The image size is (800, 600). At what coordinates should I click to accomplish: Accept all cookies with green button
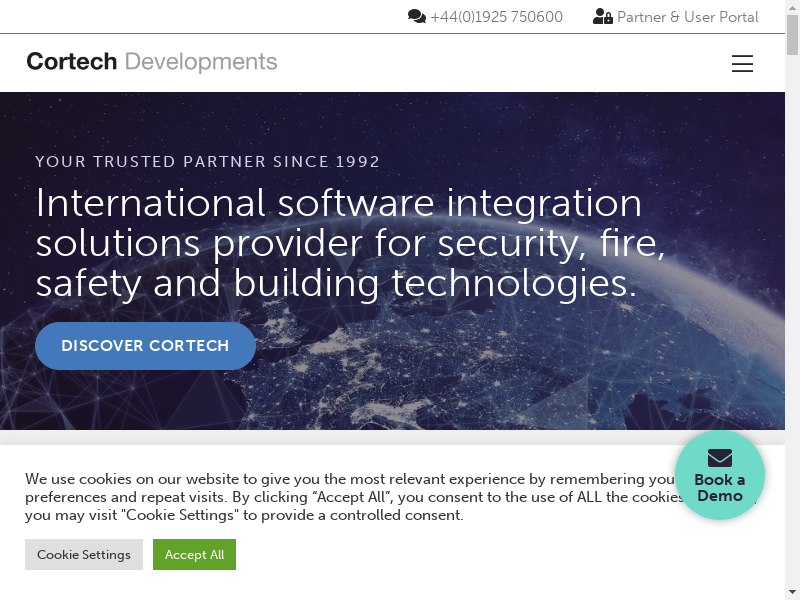(x=194, y=555)
